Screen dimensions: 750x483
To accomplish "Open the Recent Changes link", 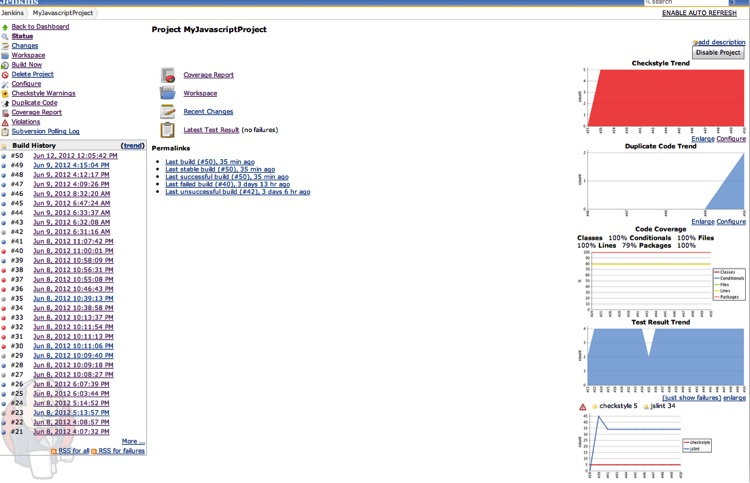I will coord(208,112).
